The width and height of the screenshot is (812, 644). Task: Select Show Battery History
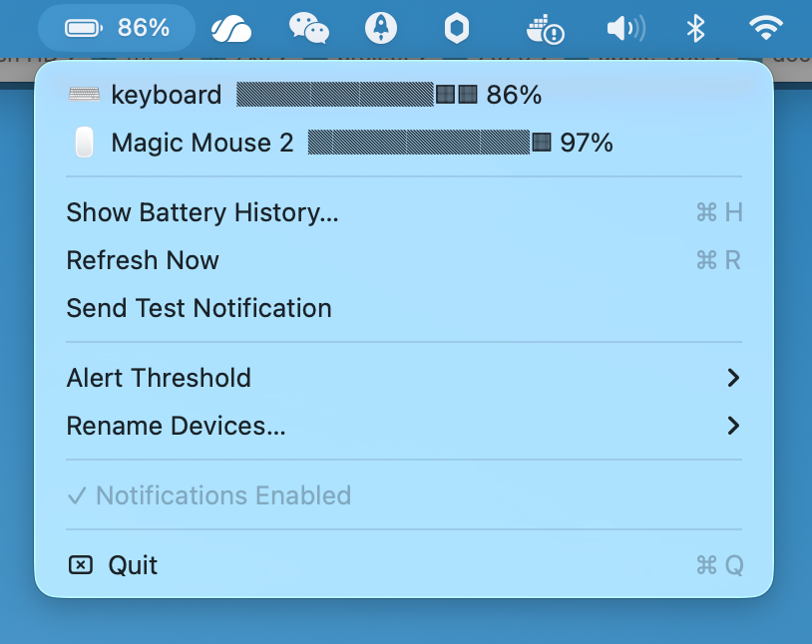coord(202,212)
